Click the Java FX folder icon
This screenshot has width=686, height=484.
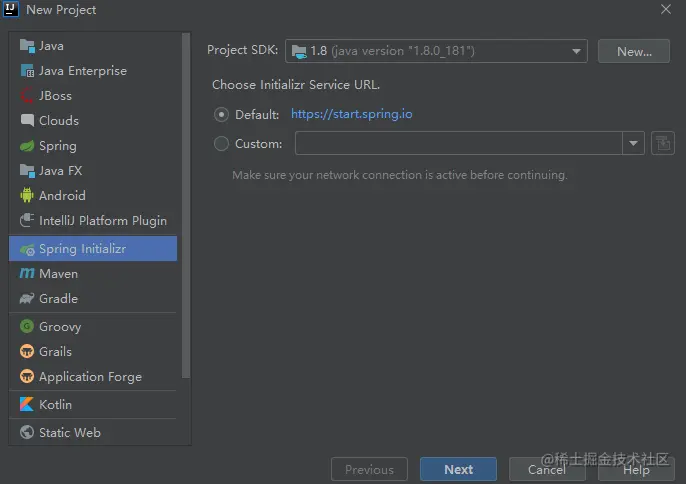coord(27,171)
